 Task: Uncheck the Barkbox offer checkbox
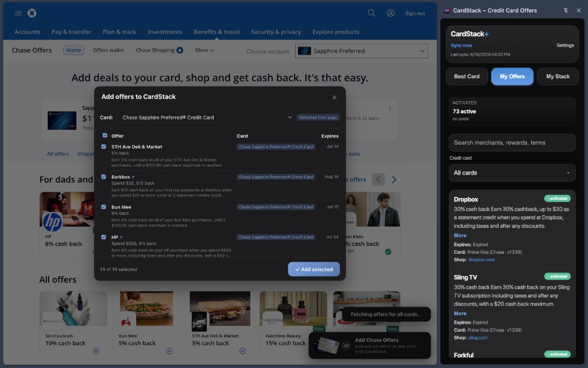click(103, 177)
